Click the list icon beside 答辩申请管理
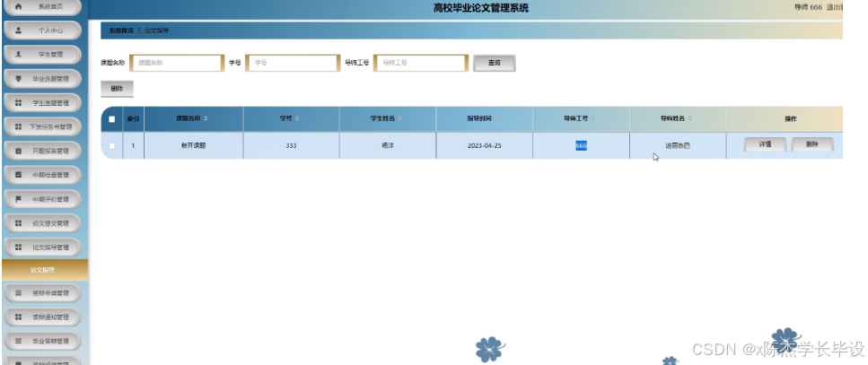Viewport: 868px width, 365px height. (18, 293)
